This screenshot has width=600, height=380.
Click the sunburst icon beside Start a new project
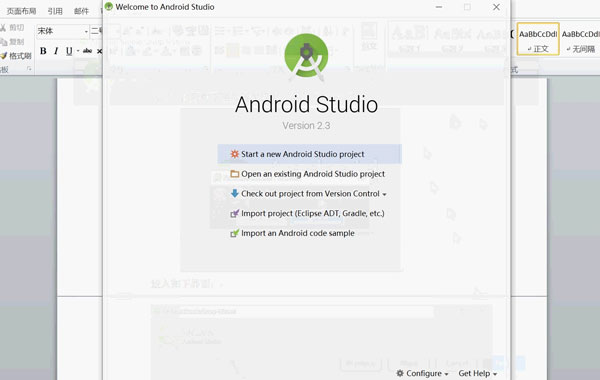[x=235, y=154]
